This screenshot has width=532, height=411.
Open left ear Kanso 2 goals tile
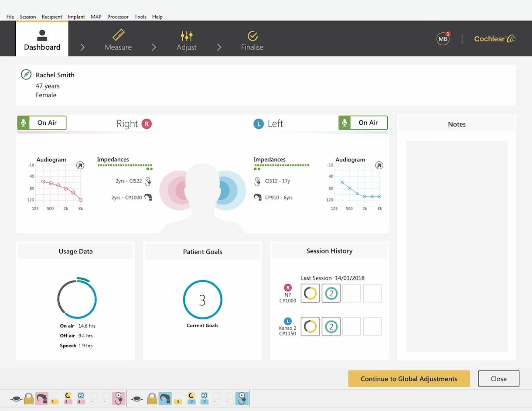[331, 326]
